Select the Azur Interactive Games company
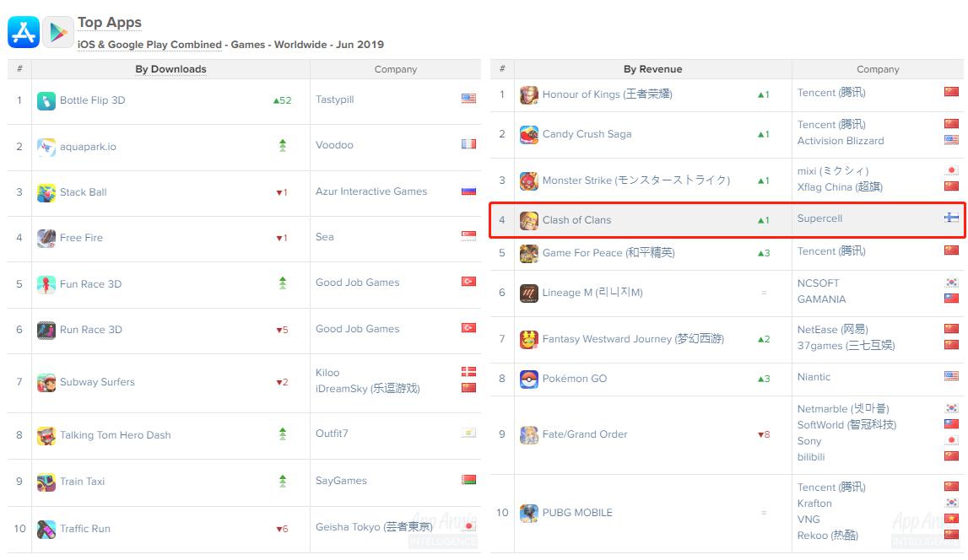Viewport: 968px width, 560px height. (371, 191)
